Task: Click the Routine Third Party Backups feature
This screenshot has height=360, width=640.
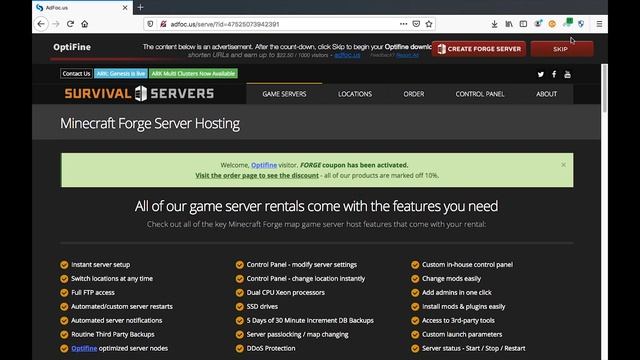Action: [113, 334]
